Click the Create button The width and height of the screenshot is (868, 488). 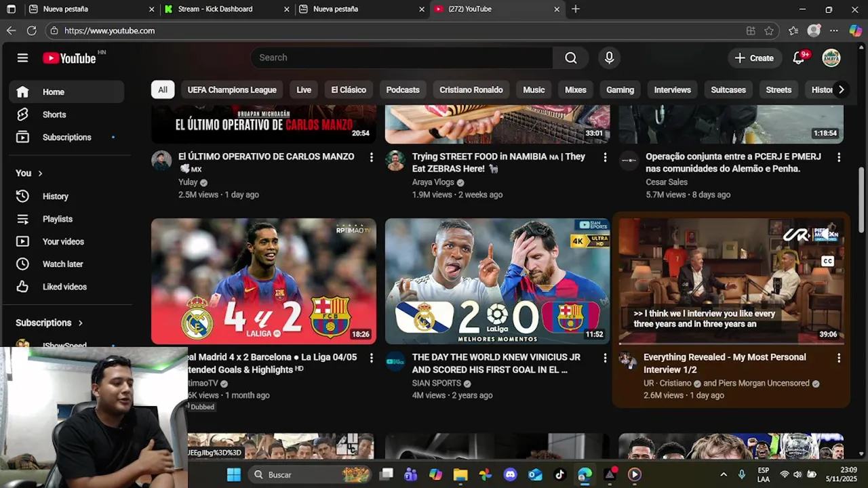(754, 58)
